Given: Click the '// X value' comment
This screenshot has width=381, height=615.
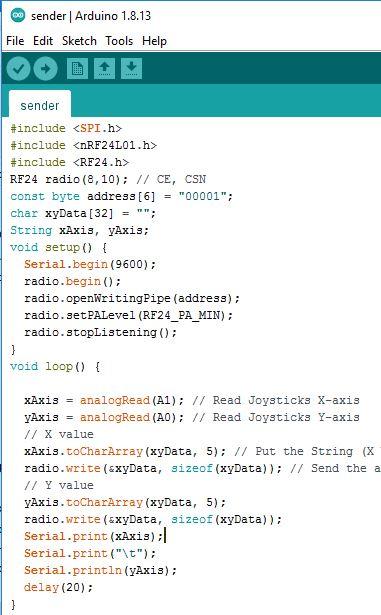Looking at the screenshot, I should [x=59, y=434].
